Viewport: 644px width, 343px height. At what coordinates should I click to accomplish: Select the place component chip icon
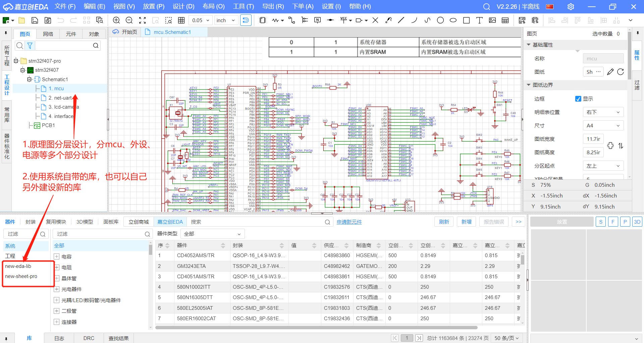(x=263, y=20)
